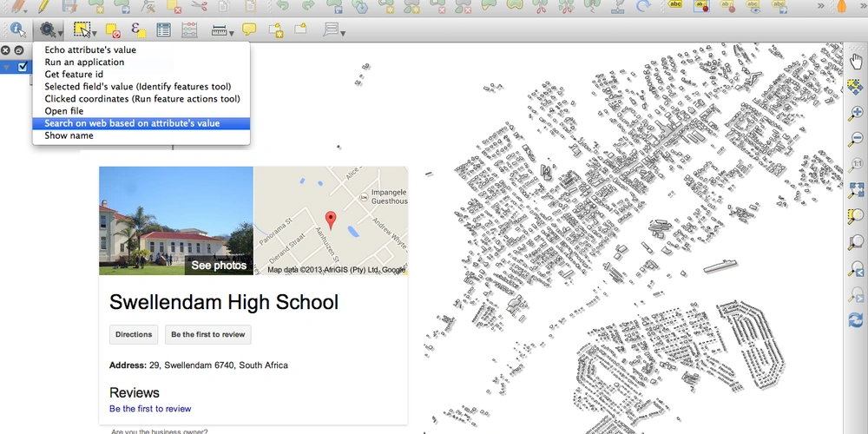Click the Cut Features scissors icon
Viewport: 868px width, 434px height.
[200, 6]
